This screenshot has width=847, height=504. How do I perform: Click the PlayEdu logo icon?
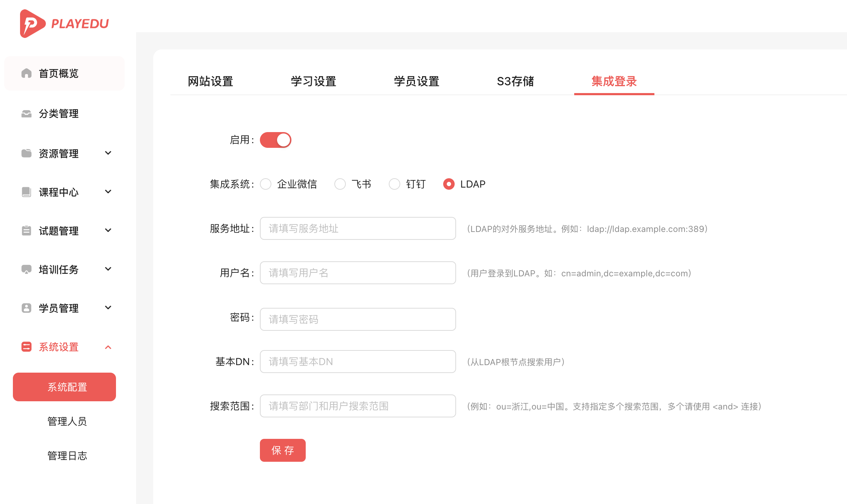[32, 24]
